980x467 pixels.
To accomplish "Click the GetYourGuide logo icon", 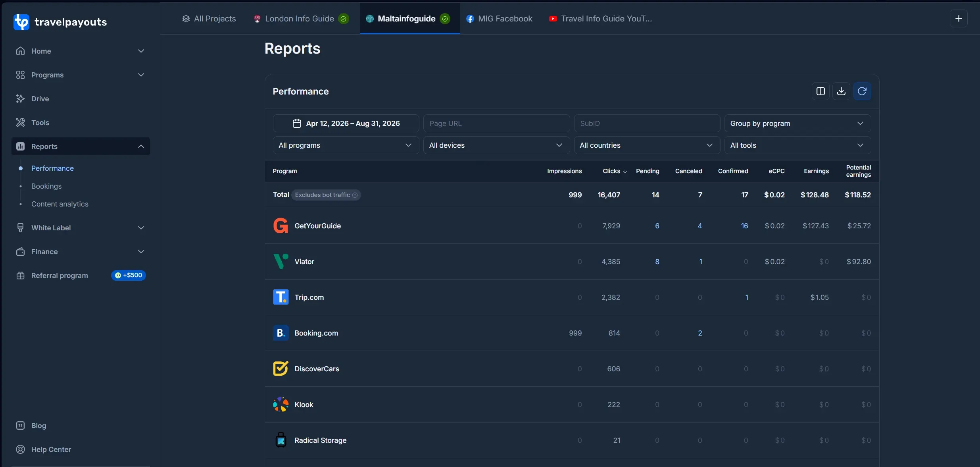I will click(x=281, y=226).
